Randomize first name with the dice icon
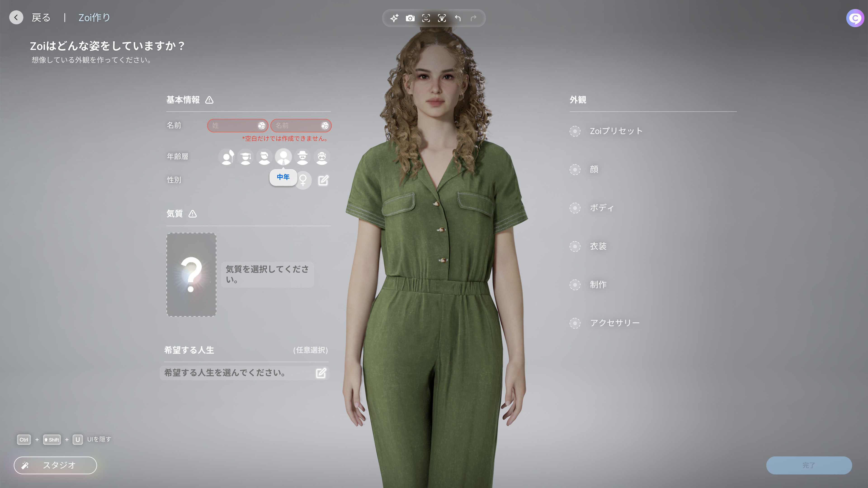The width and height of the screenshot is (868, 488). coord(325,126)
